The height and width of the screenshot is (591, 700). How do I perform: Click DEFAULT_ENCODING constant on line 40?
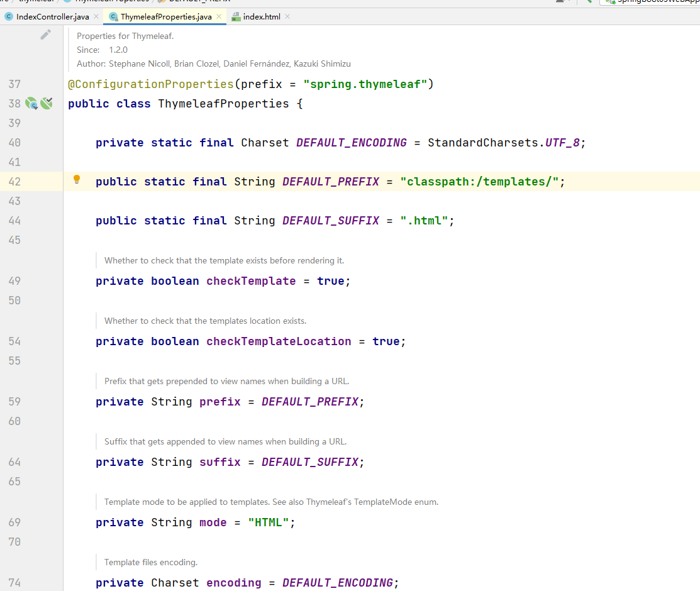352,143
